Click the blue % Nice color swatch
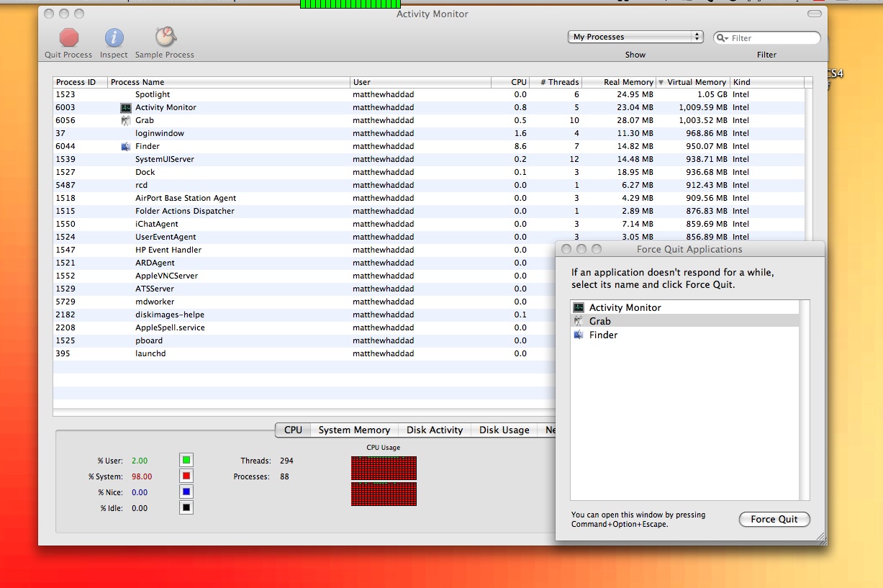This screenshot has width=883, height=588. point(186,492)
